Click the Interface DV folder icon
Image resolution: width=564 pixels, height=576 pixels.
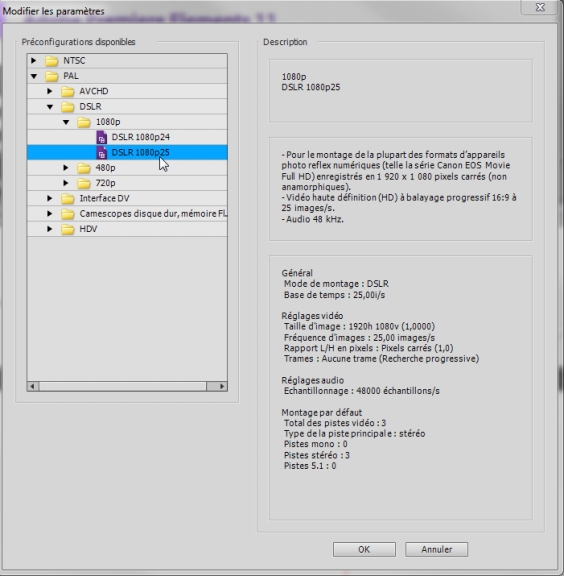click(68, 199)
